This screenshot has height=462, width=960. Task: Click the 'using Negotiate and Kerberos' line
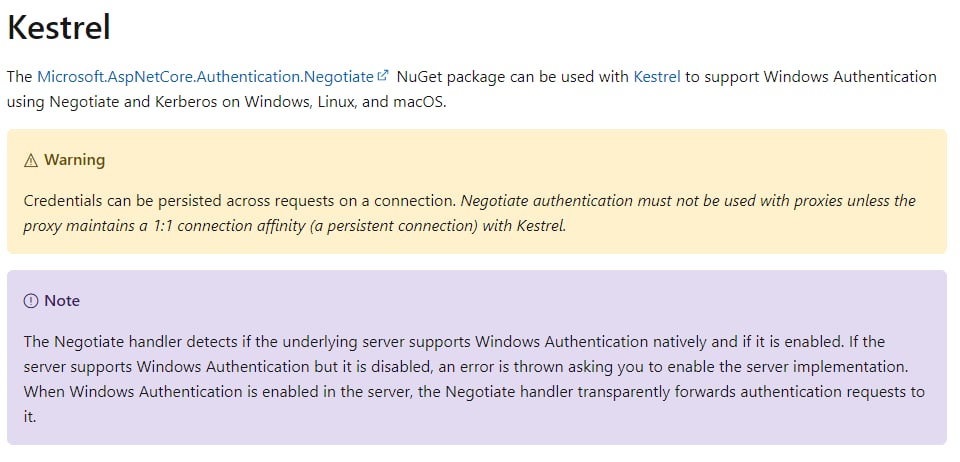tap(227, 101)
